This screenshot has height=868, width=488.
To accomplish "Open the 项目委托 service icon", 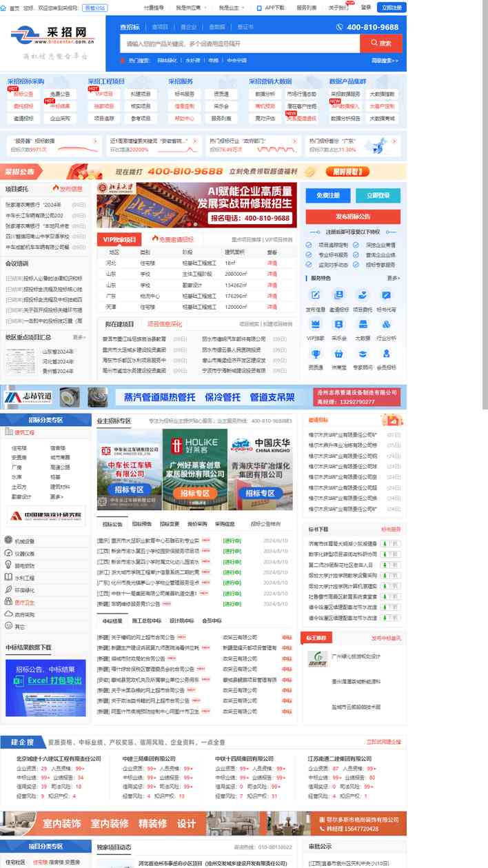I will click(363, 295).
